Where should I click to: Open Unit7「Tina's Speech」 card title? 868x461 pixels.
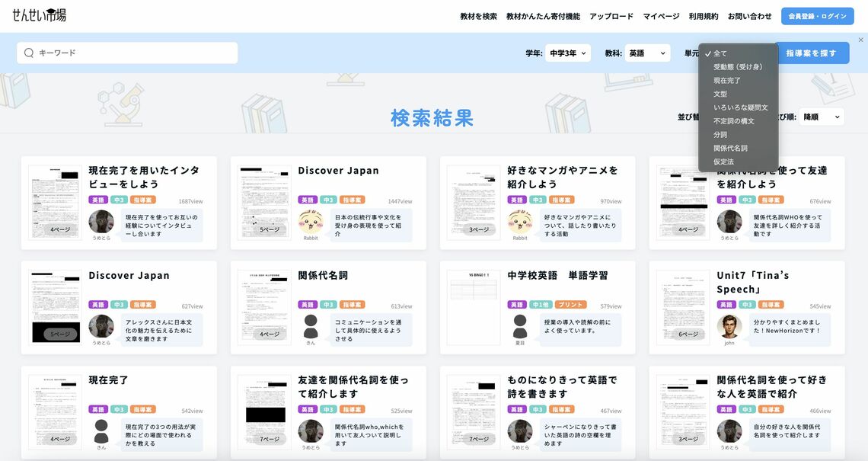coord(753,282)
